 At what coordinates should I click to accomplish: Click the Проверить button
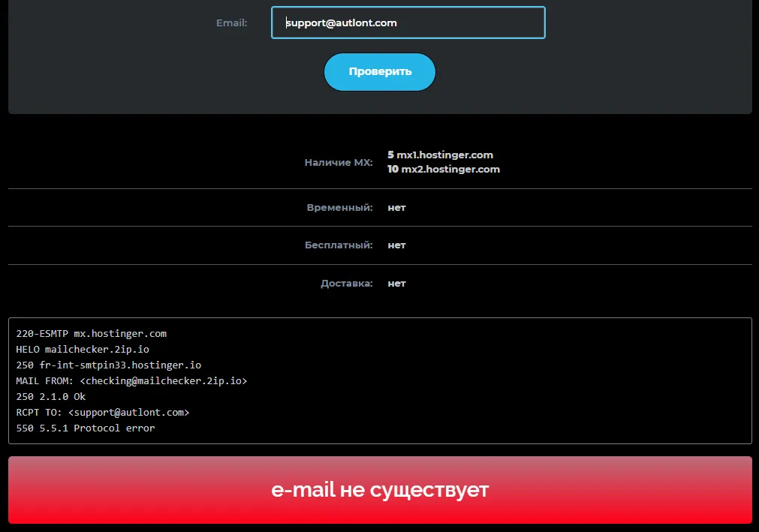point(380,72)
